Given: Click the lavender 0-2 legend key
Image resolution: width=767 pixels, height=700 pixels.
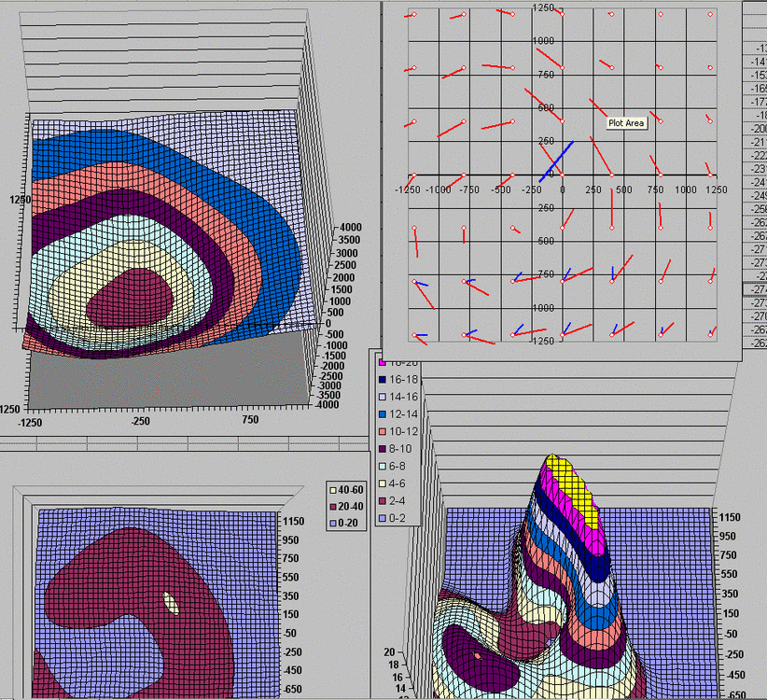Looking at the screenshot, I should (x=382, y=518).
